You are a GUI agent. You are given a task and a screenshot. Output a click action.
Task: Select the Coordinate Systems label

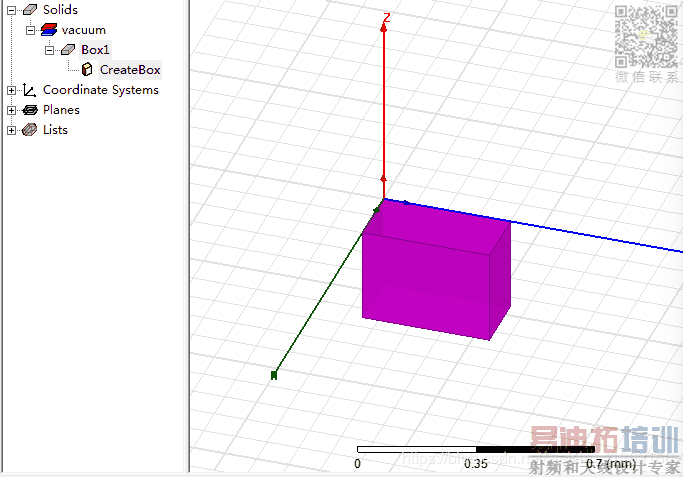(x=101, y=90)
